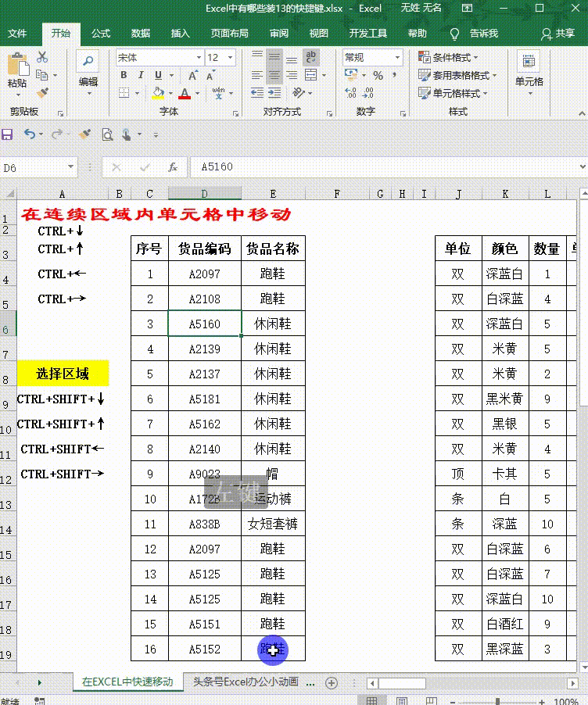Image resolution: width=588 pixels, height=705 pixels.
Task: Click the increase indent icon
Action: click(274, 93)
